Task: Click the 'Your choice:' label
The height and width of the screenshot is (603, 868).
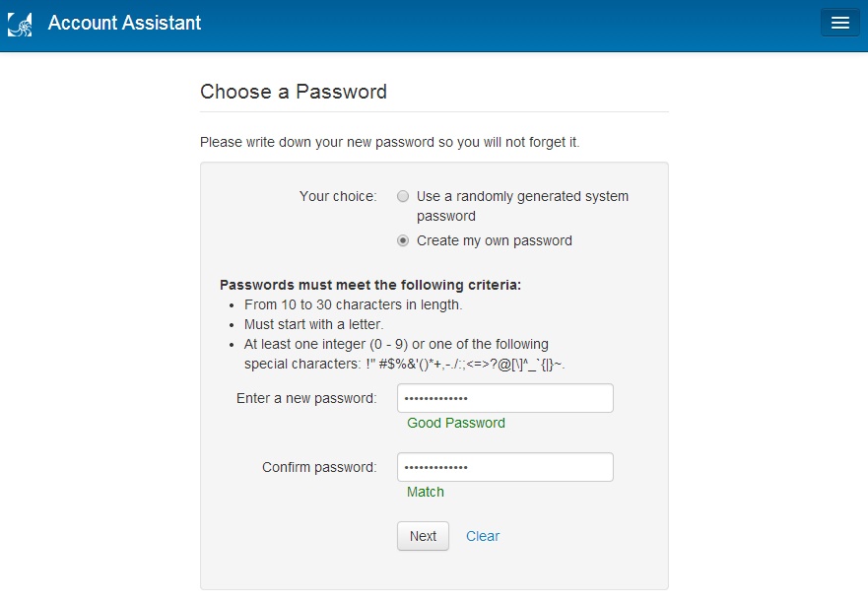Action: [x=338, y=196]
